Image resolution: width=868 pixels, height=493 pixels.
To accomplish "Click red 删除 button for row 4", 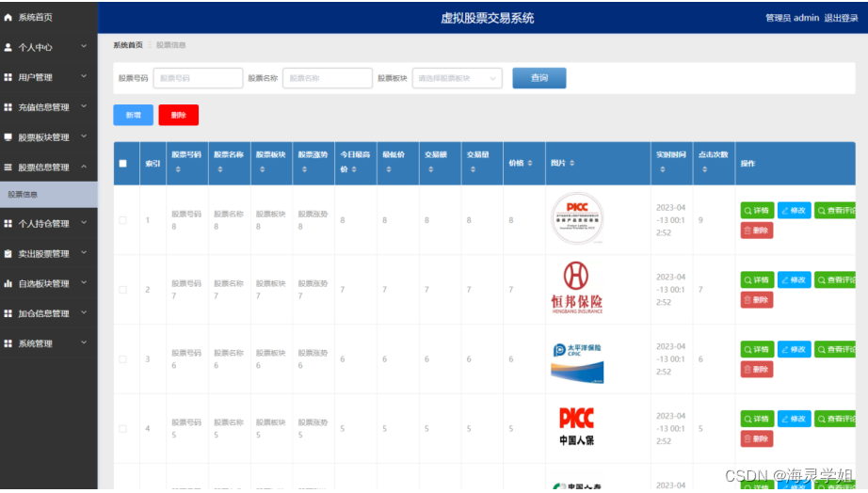I will (x=757, y=438).
